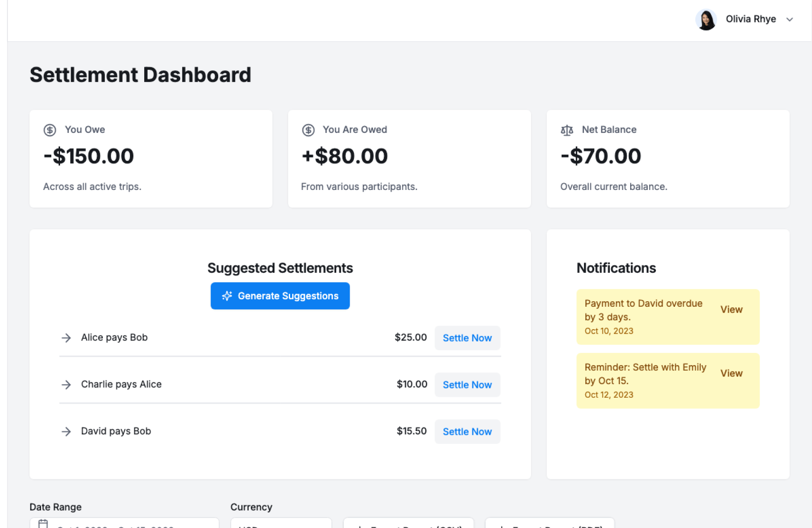Click the Net Balance card
812x528 pixels.
coord(668,159)
